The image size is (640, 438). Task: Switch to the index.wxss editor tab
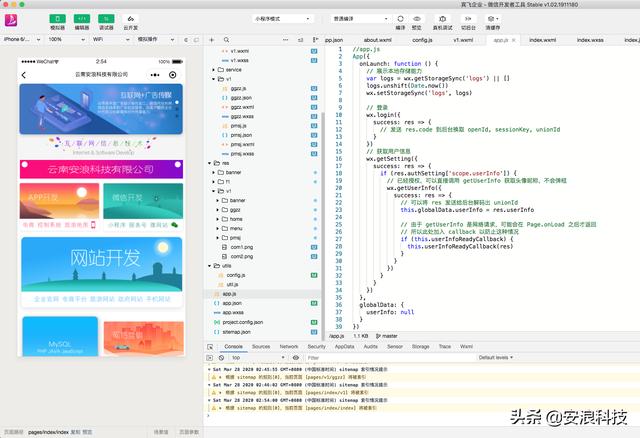(x=590, y=40)
